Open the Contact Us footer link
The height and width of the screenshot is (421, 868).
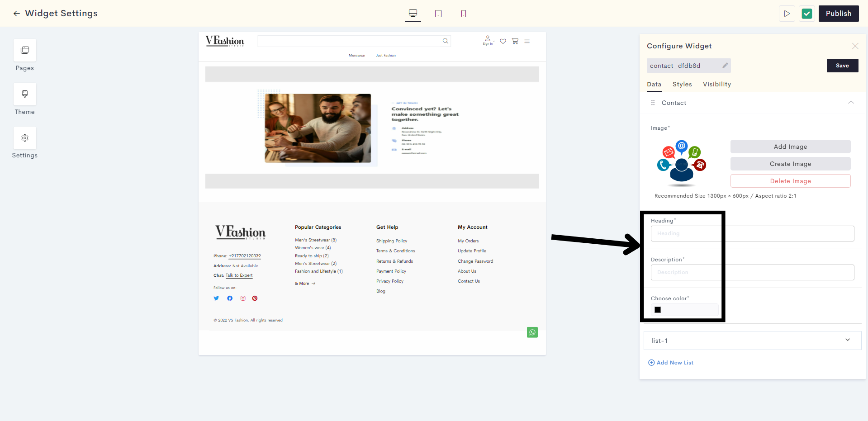pyautogui.click(x=469, y=281)
